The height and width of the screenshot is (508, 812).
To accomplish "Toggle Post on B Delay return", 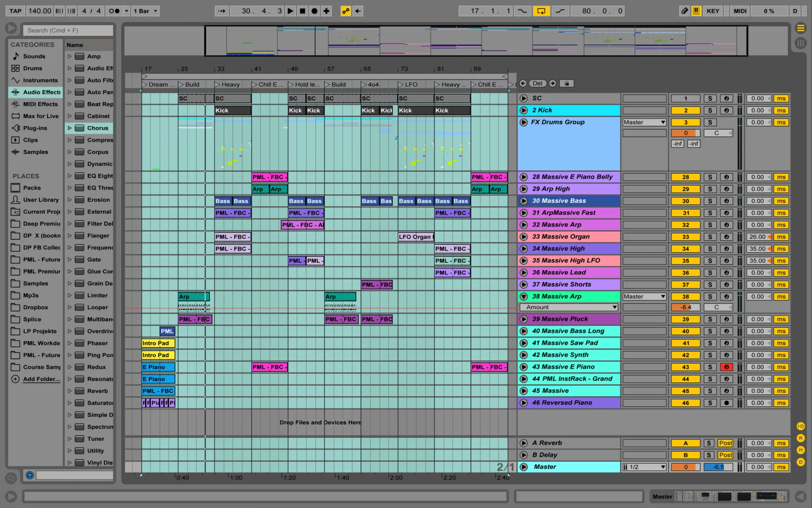I will pyautogui.click(x=725, y=455).
